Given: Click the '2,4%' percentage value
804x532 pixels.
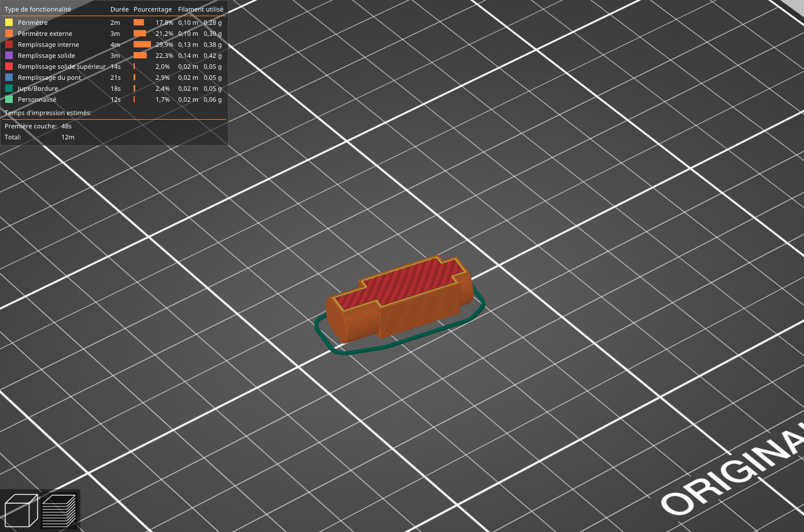Looking at the screenshot, I should [163, 88].
